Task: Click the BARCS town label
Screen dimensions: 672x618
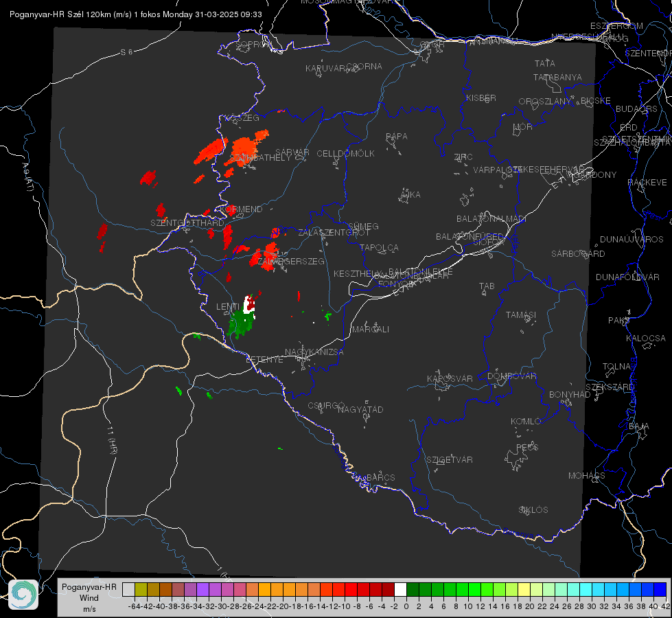Action: 381,477
